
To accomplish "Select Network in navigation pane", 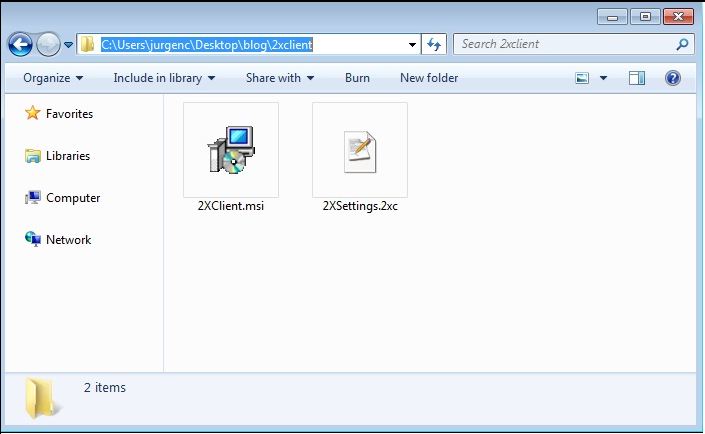I will coord(68,240).
